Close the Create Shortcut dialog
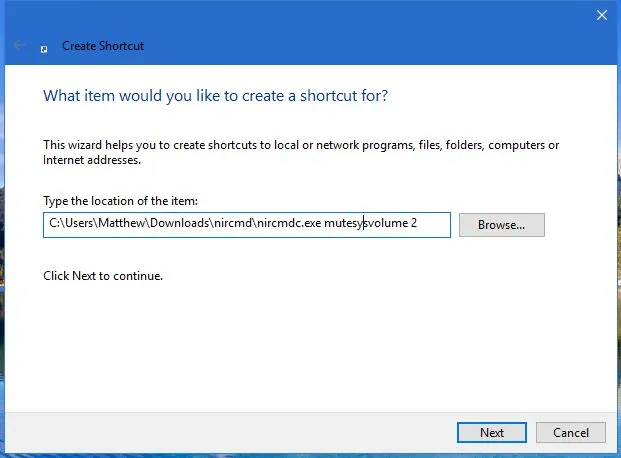This screenshot has height=458, width=621. tap(602, 15)
